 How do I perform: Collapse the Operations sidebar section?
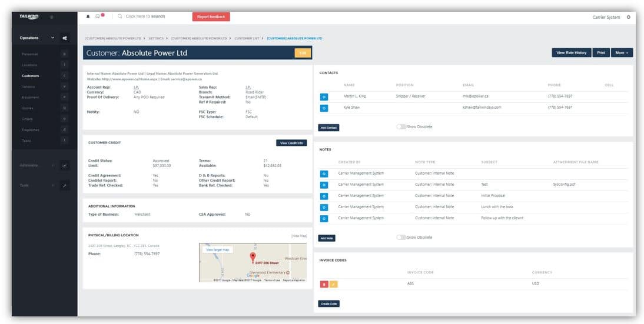(x=52, y=38)
